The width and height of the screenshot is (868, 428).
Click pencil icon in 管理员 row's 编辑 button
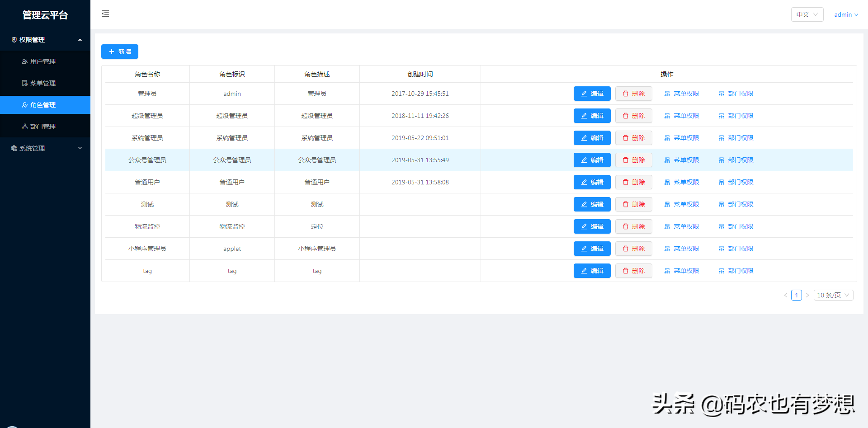point(584,94)
